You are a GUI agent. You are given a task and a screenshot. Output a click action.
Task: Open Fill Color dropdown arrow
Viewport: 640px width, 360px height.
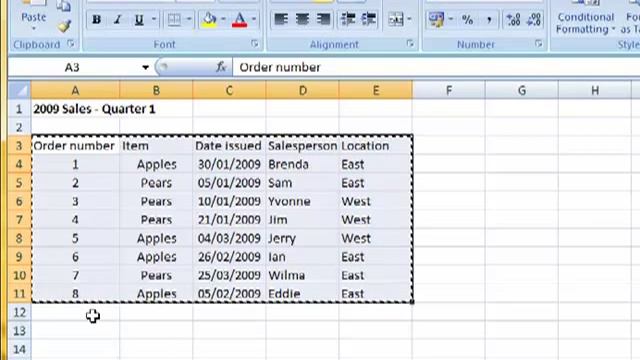point(223,19)
